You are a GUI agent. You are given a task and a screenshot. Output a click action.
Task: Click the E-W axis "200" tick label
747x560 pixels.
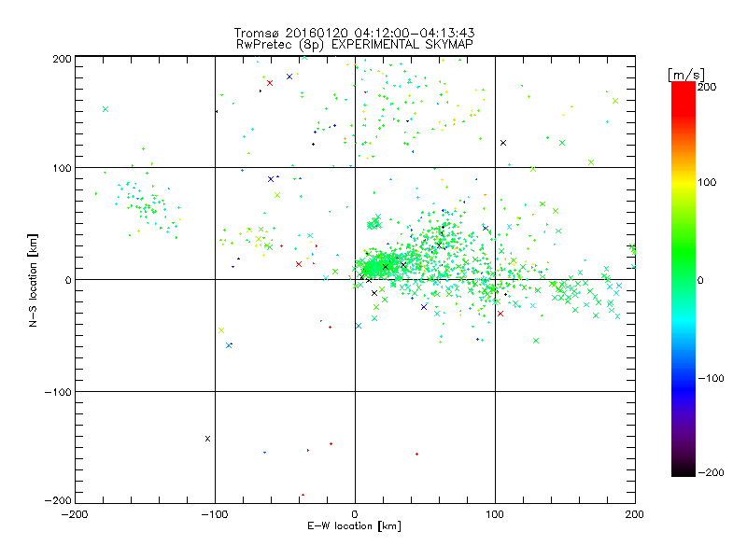[x=635, y=514]
